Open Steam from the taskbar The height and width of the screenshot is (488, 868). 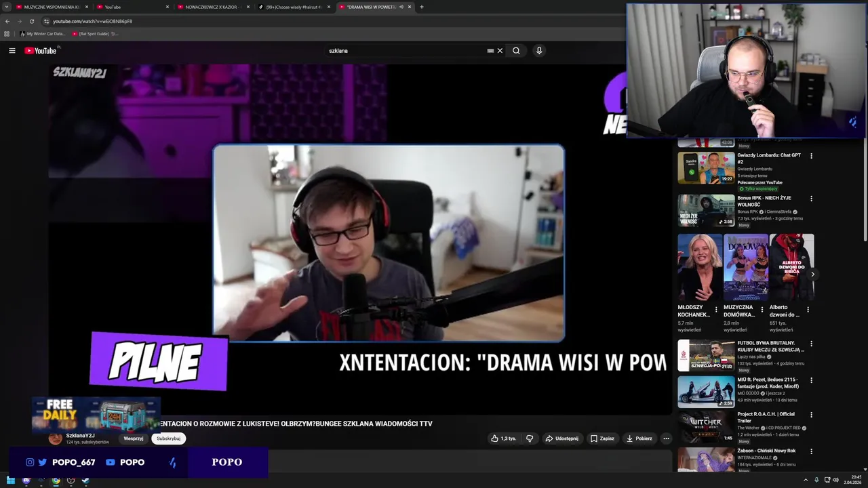coord(85,481)
